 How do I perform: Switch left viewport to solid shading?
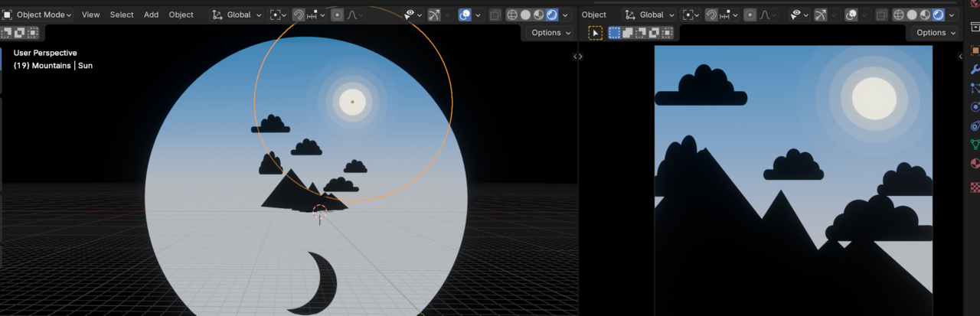(x=525, y=15)
